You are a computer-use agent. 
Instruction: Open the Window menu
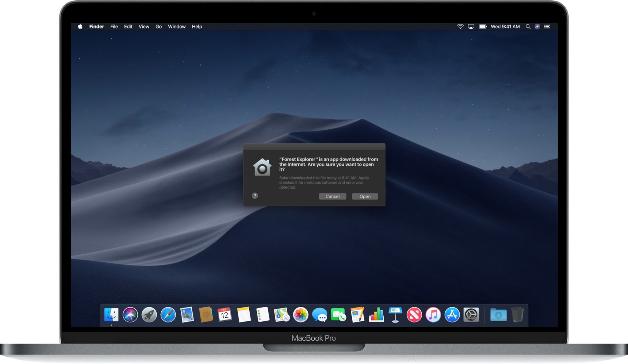point(177,27)
